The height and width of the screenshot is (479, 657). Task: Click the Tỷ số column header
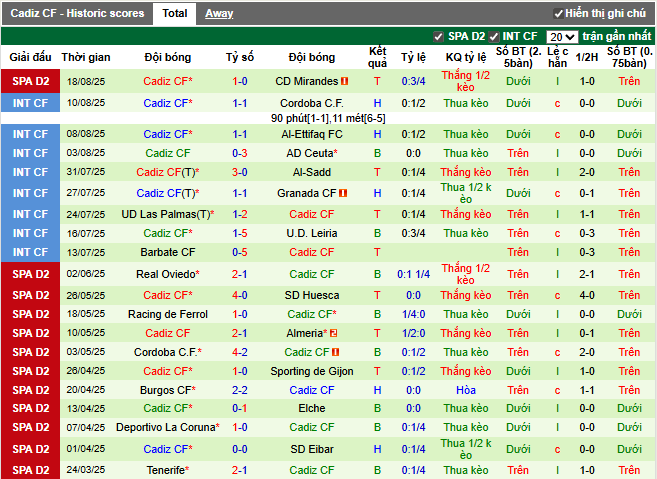coord(240,57)
